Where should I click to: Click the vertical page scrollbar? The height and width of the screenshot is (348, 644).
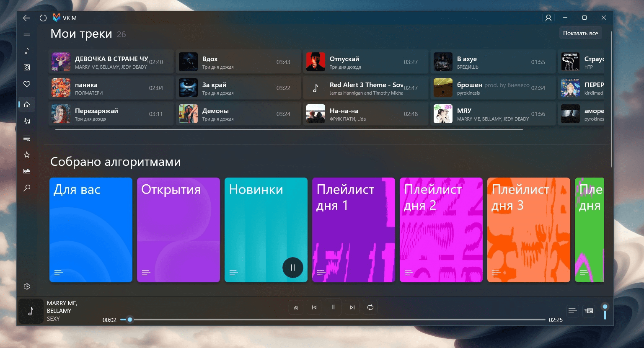611,98
